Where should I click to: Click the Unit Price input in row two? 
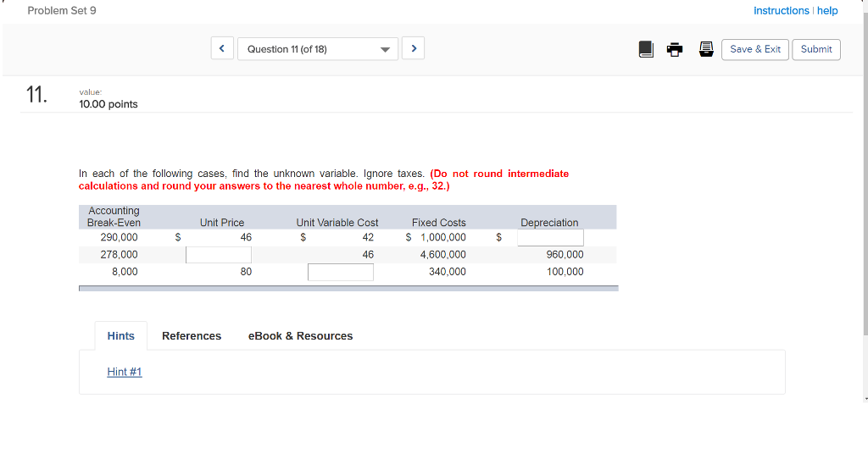tap(218, 255)
